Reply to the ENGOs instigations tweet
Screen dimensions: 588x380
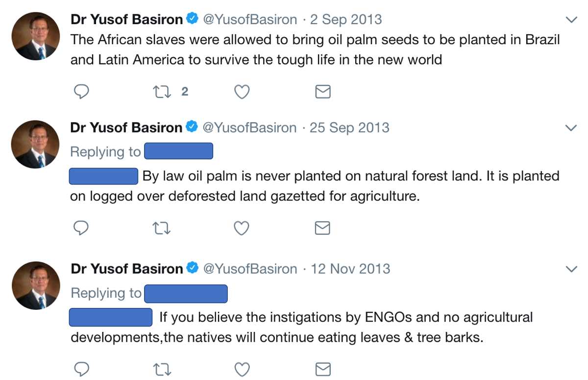tap(81, 369)
